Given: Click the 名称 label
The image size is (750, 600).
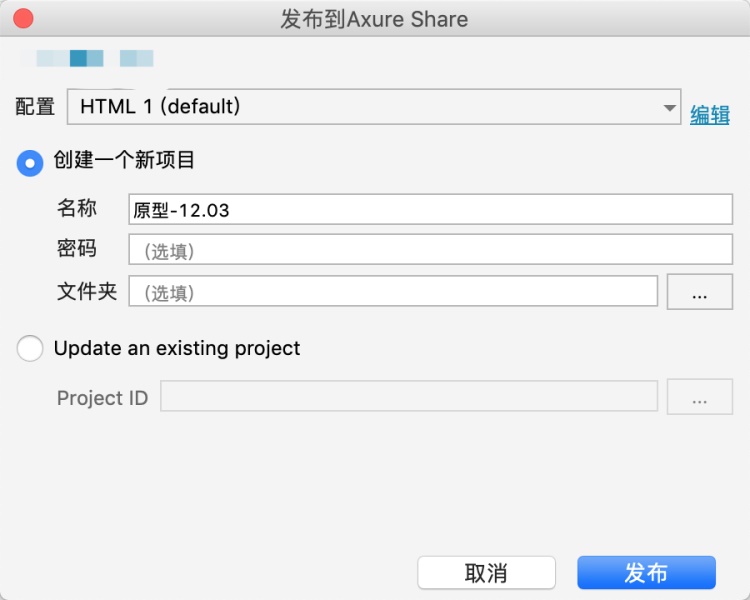Looking at the screenshot, I should point(77,209).
